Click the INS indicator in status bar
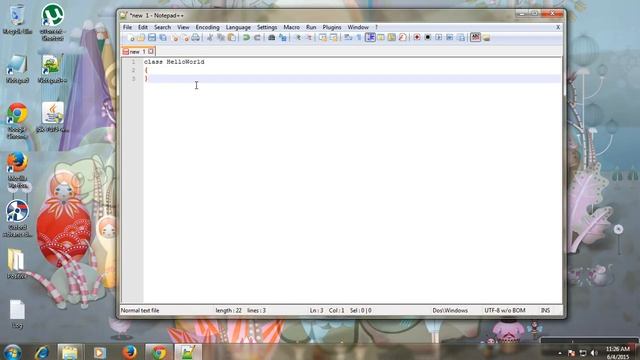Screen dimensions: 640x360 tap(545, 310)
